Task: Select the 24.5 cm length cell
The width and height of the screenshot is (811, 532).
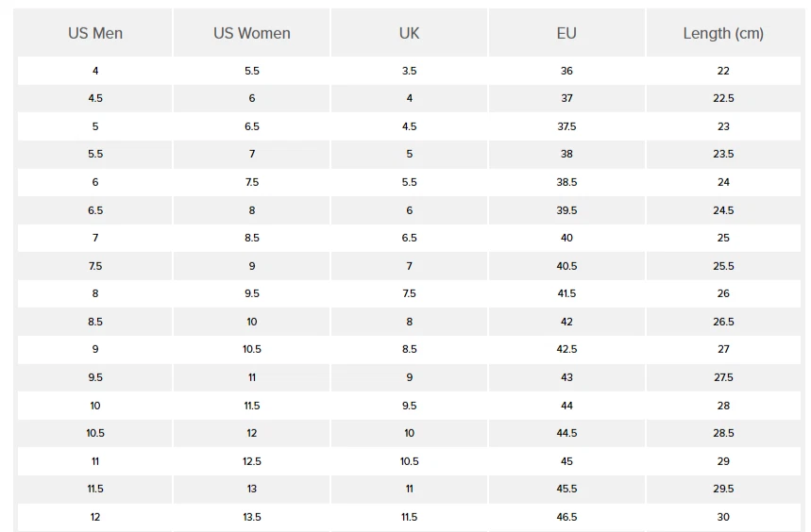Action: click(723, 210)
